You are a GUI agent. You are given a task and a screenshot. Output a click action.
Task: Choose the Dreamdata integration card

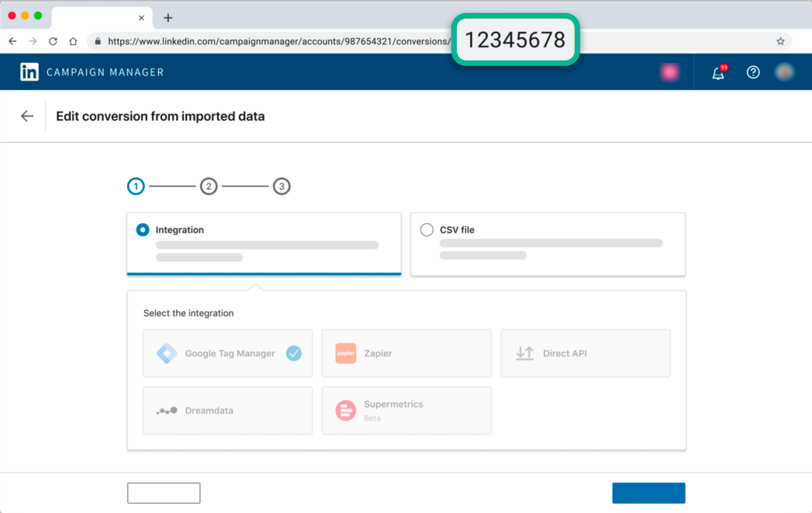(x=228, y=410)
